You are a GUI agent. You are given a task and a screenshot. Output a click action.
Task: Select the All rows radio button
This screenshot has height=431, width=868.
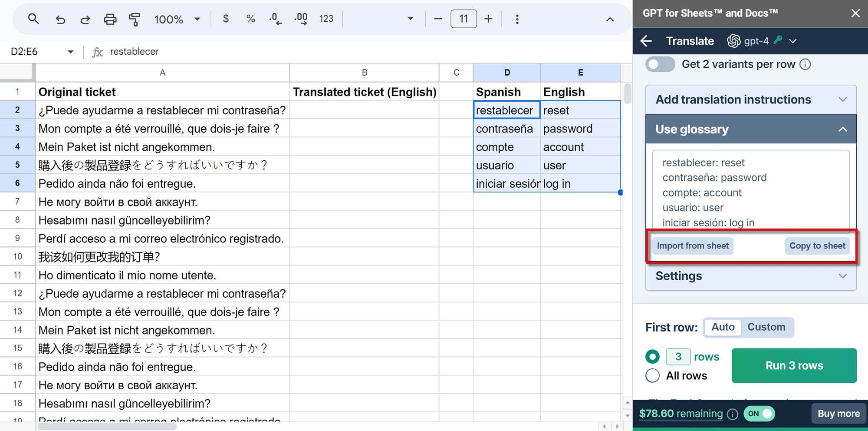[652, 375]
